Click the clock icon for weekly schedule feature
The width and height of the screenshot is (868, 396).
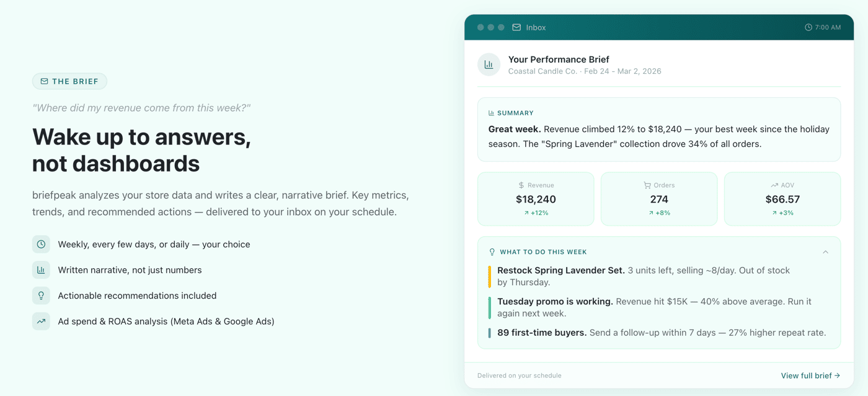[41, 244]
